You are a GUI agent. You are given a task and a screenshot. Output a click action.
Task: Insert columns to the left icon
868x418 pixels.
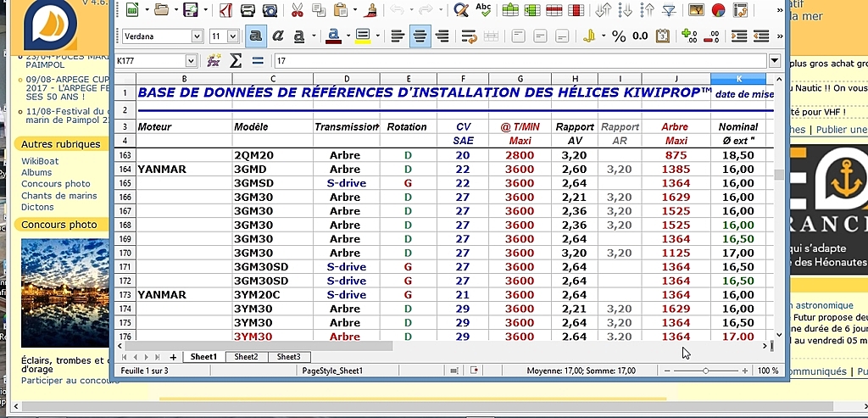coord(532,9)
